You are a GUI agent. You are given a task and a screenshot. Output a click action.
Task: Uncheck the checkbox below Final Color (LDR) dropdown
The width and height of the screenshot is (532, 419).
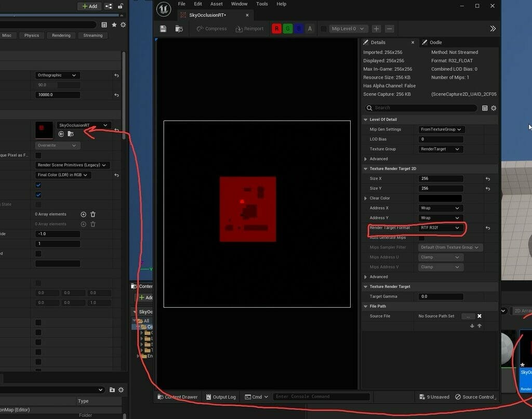tap(38, 185)
